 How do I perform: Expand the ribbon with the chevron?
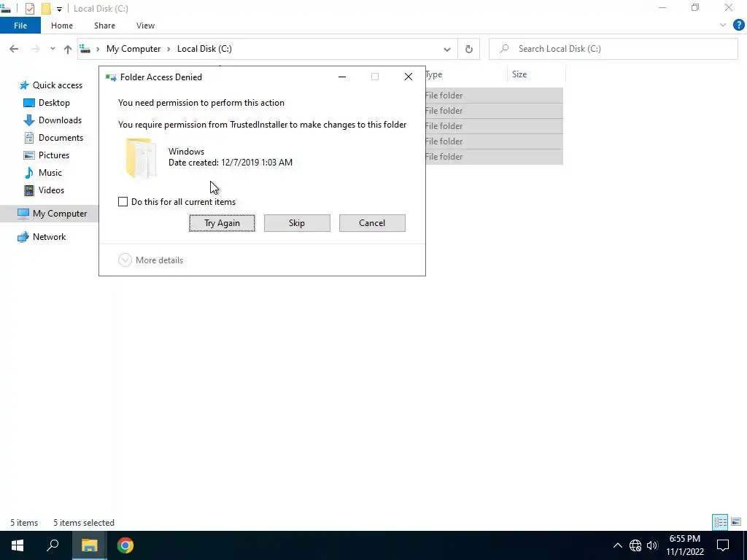click(x=723, y=26)
